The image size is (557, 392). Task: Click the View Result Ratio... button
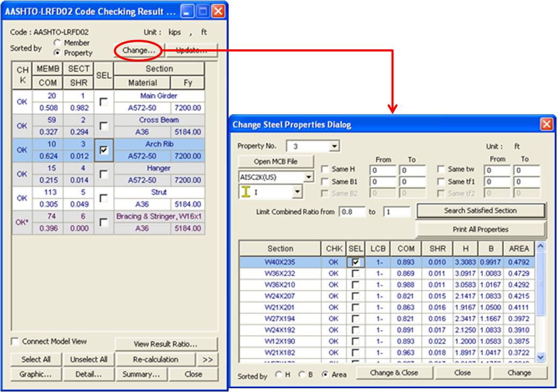point(166,344)
